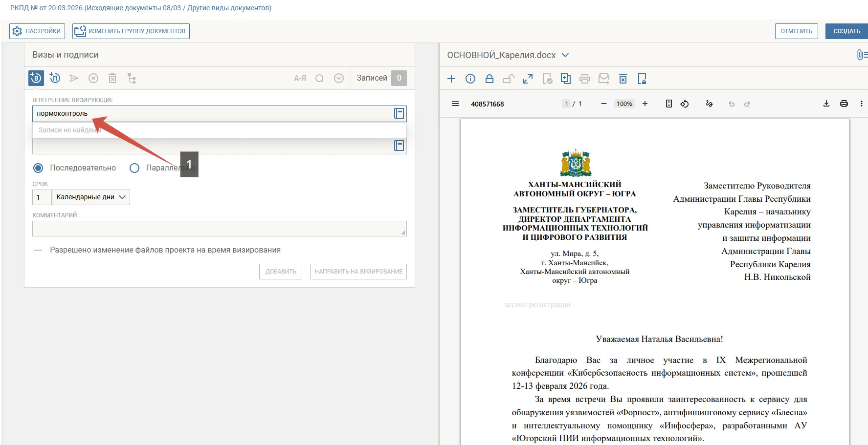Zoom in the PDF with plus button

(x=645, y=104)
